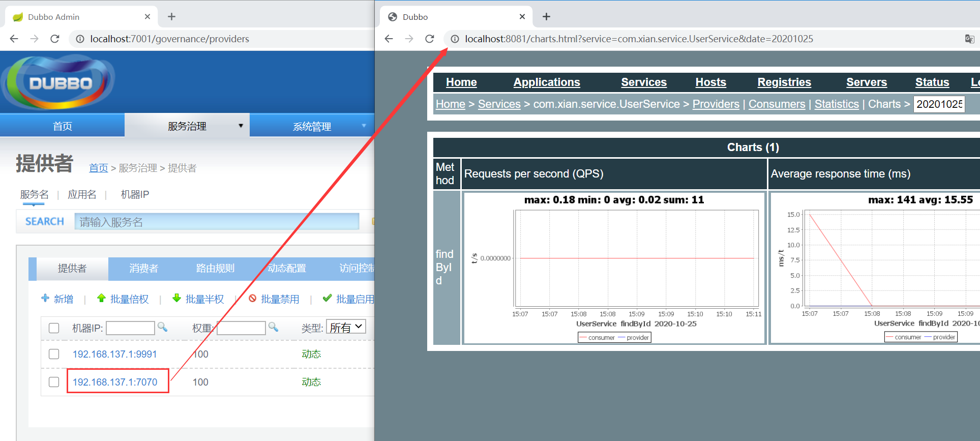
Task: Open Applications in Dubbo monitor menu
Action: pyautogui.click(x=547, y=82)
